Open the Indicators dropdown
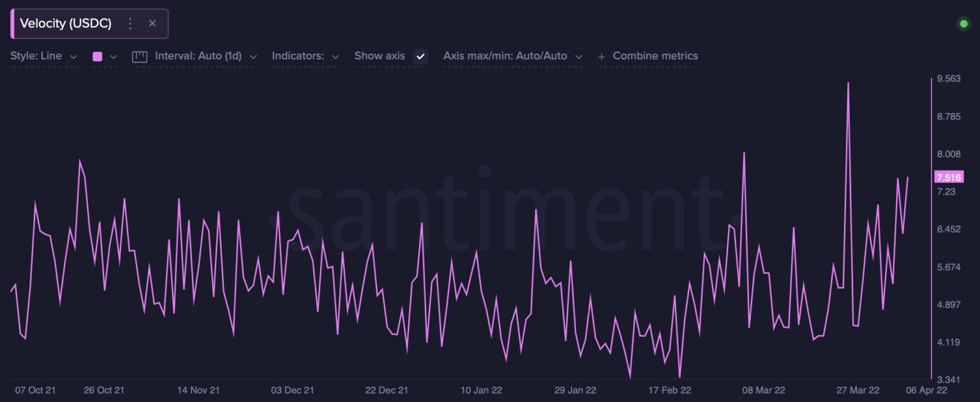The height and width of the screenshot is (402, 980). tap(306, 56)
